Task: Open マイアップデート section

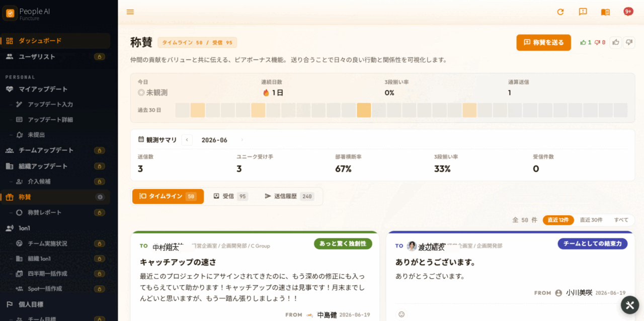Action: coord(55,89)
